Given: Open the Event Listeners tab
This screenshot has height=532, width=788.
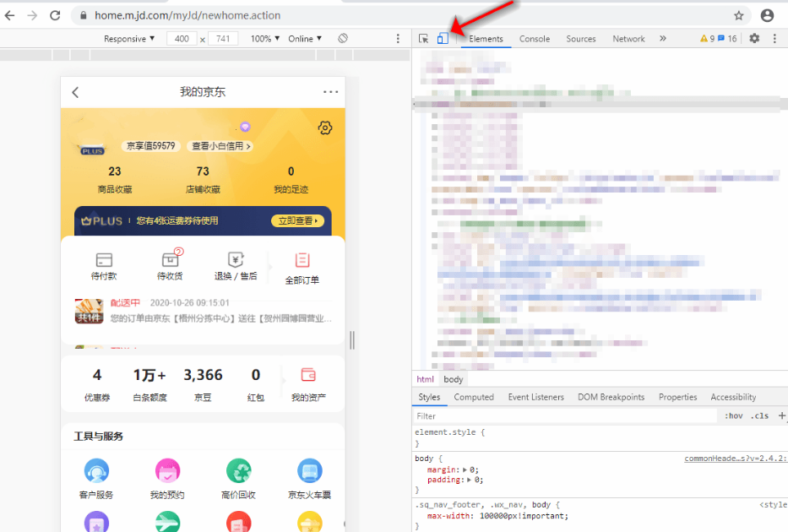Looking at the screenshot, I should [535, 397].
